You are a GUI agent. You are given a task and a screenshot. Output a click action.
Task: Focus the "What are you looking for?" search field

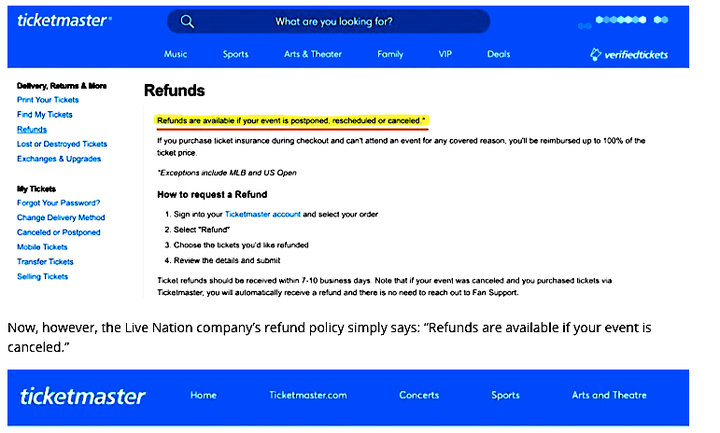click(329, 22)
